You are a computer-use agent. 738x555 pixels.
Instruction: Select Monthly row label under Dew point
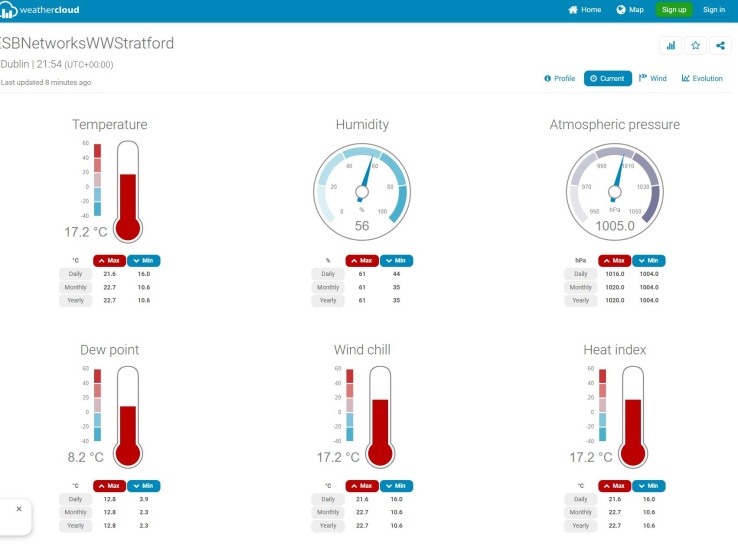pyautogui.click(x=75, y=512)
